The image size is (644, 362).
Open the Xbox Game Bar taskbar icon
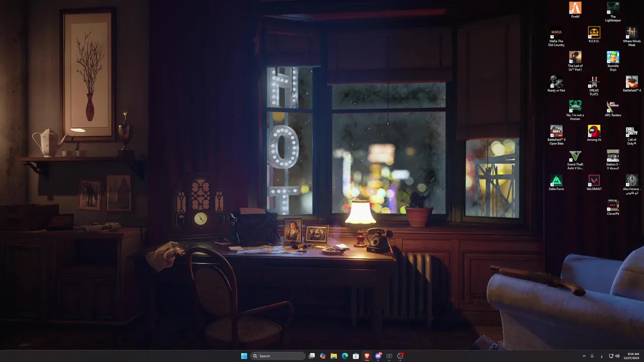(389, 356)
